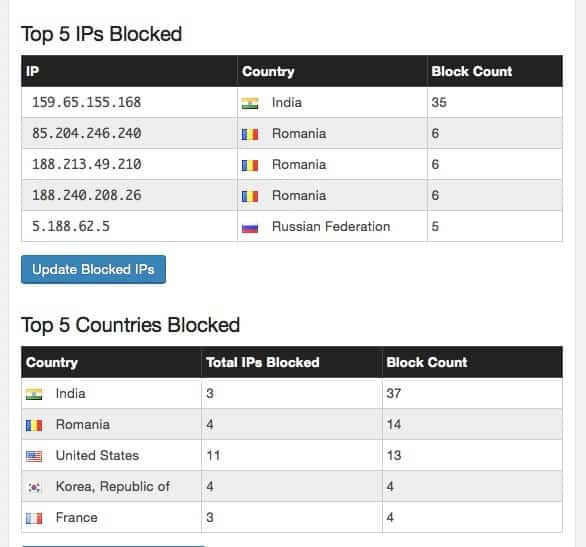The height and width of the screenshot is (547, 586).
Task: Click Romania flag beside 85.204.246.240
Action: tap(250, 134)
